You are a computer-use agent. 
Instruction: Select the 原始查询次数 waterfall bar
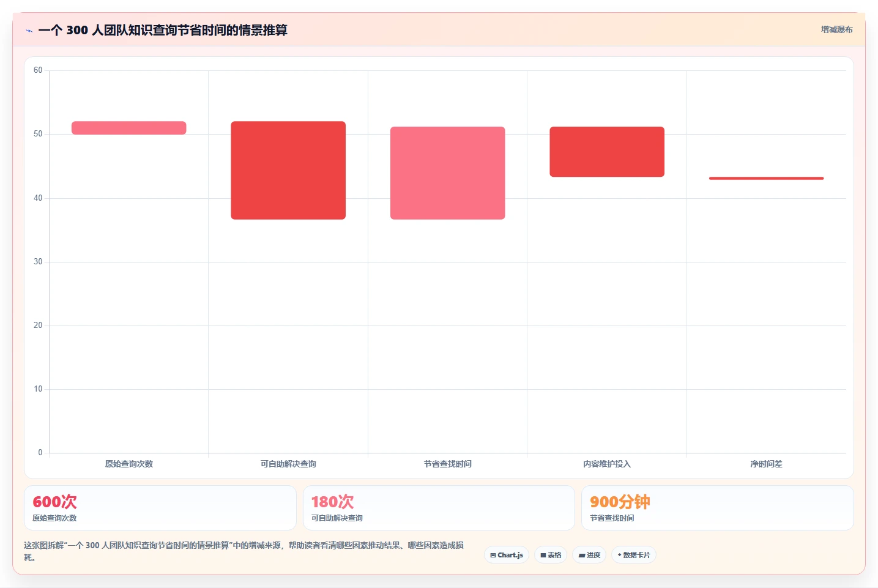[129, 128]
